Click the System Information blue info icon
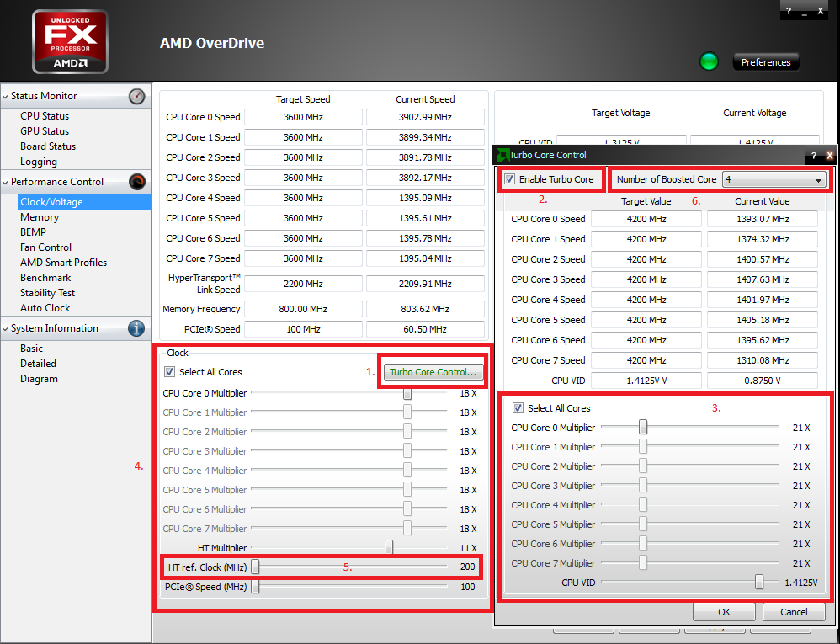The width and height of the screenshot is (840, 644). click(136, 328)
